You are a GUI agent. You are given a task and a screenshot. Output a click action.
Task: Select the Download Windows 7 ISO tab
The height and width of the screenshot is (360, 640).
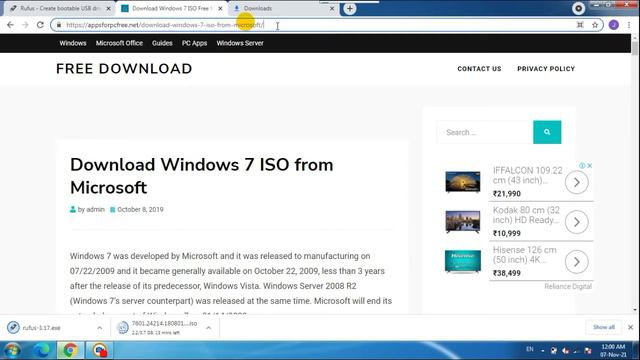coord(172,8)
